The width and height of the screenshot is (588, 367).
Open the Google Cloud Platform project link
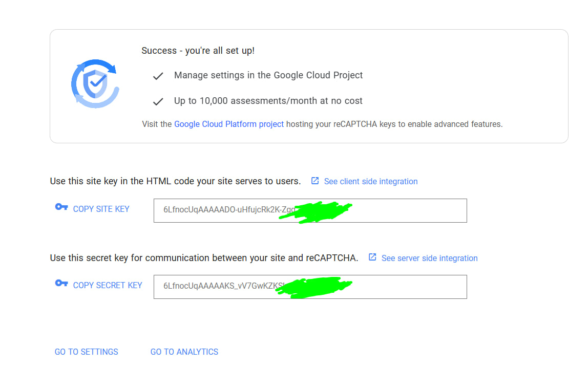pyautogui.click(x=229, y=124)
